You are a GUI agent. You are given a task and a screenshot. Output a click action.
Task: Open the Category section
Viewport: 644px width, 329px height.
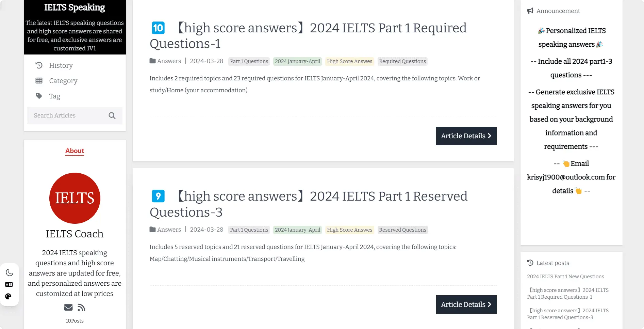(x=63, y=81)
